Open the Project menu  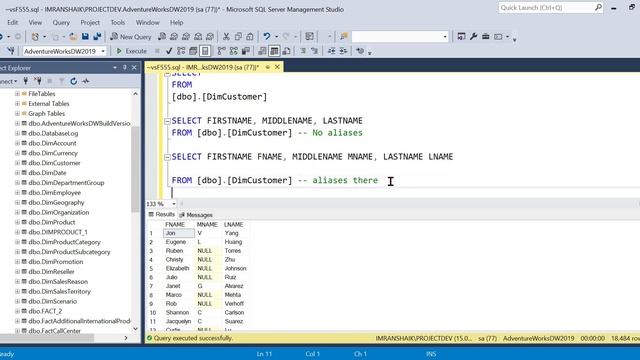pos(90,22)
